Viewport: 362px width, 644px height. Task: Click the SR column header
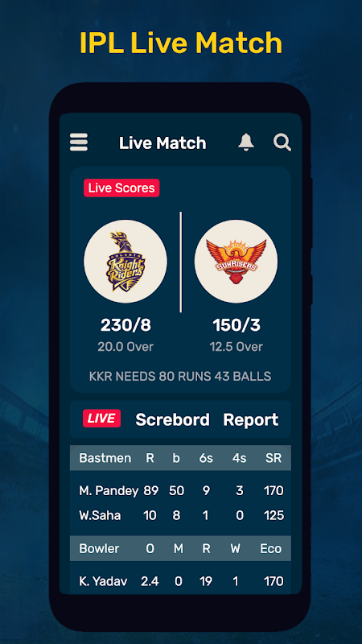click(x=274, y=458)
